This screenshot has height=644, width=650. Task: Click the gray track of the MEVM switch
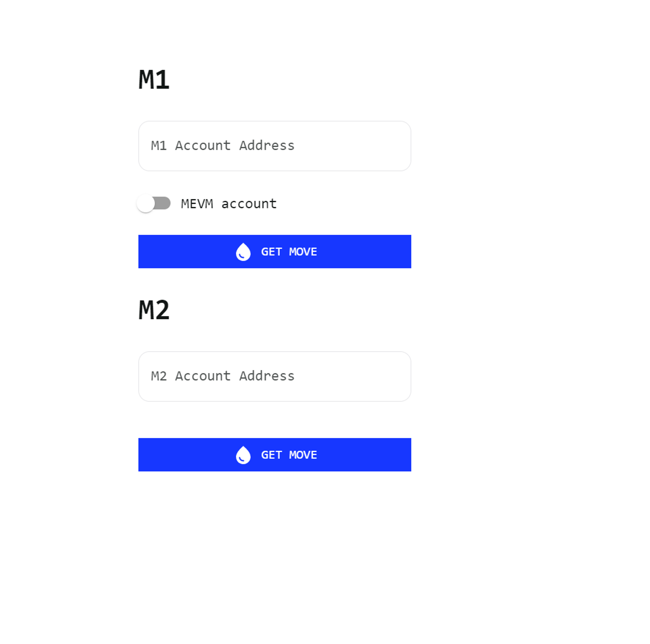163,203
